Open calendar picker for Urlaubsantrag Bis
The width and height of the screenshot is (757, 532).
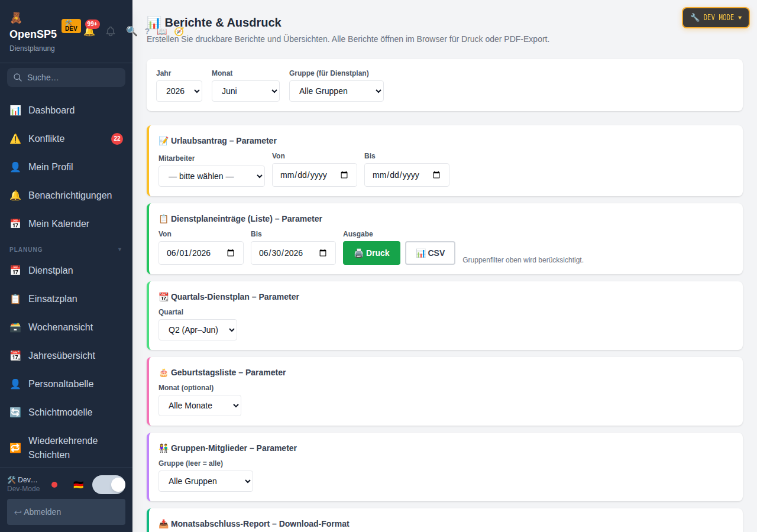437,175
